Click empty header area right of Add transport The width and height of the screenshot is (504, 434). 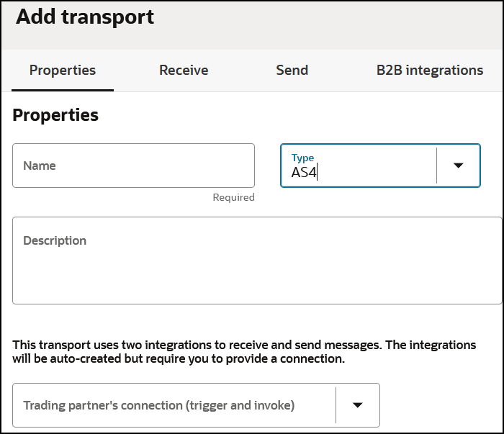click(x=324, y=22)
